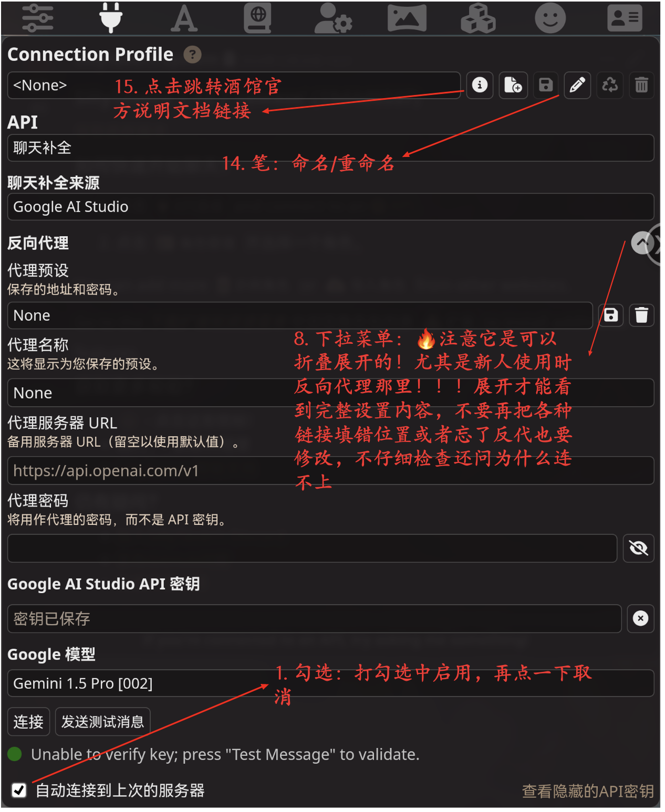Image resolution: width=665 pixels, height=812 pixels.
Task: Open the Google AI Studio source dropdown
Action: pyautogui.click(x=330, y=207)
